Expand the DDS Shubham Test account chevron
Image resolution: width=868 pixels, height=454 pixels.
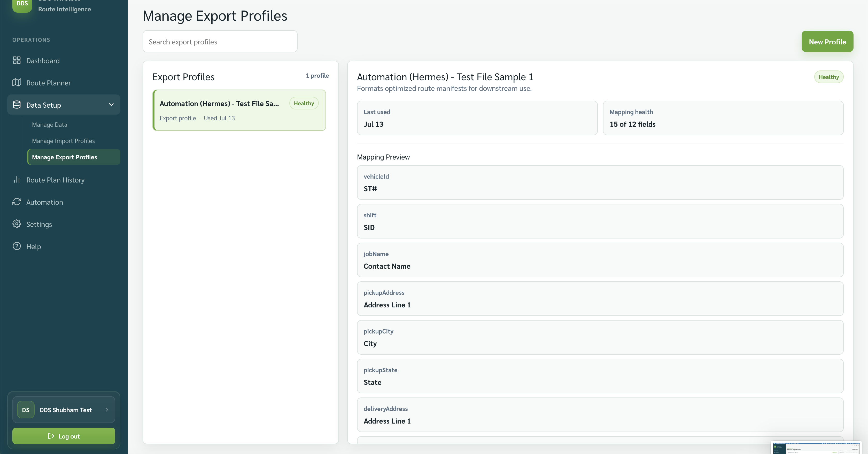pos(107,410)
